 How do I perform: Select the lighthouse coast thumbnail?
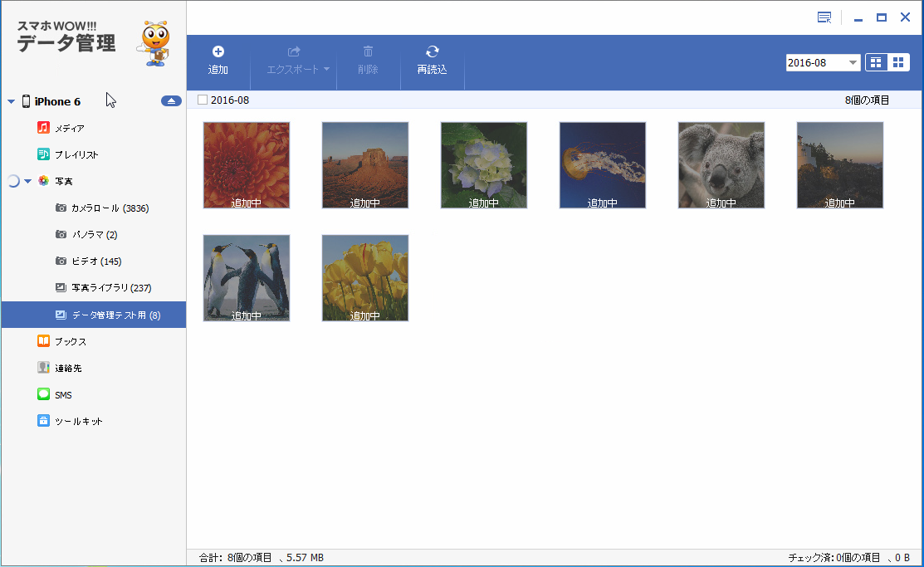pos(839,165)
